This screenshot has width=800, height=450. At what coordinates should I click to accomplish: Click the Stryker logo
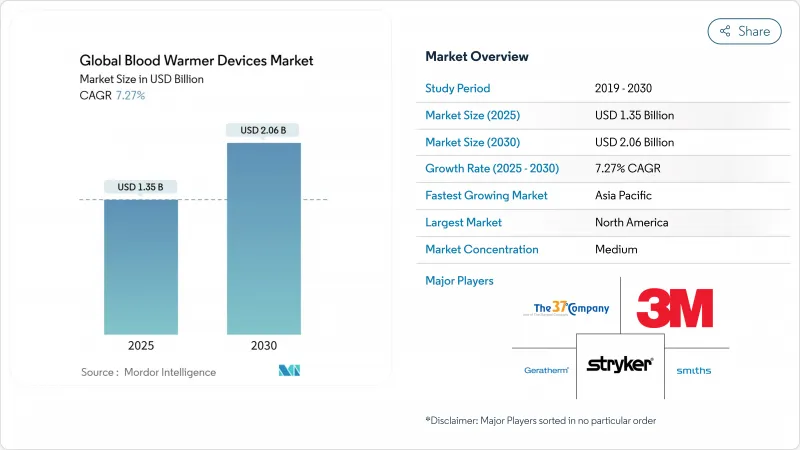[x=620, y=365]
